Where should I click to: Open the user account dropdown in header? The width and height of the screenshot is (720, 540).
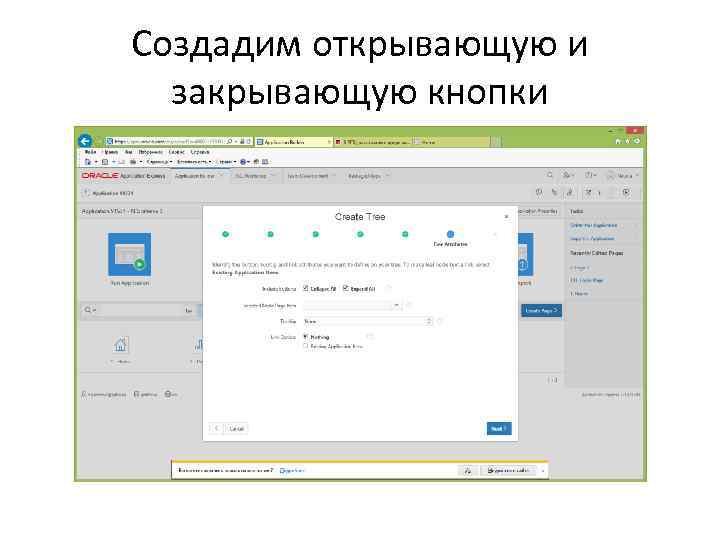pyautogui.click(x=623, y=175)
